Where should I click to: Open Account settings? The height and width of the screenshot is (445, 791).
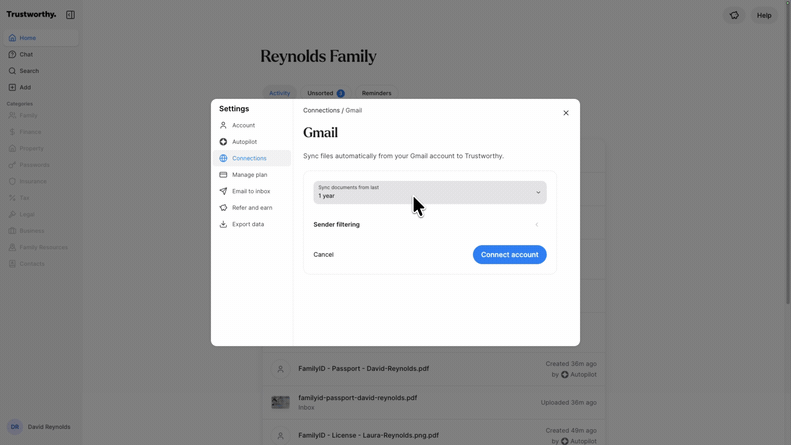251,125
